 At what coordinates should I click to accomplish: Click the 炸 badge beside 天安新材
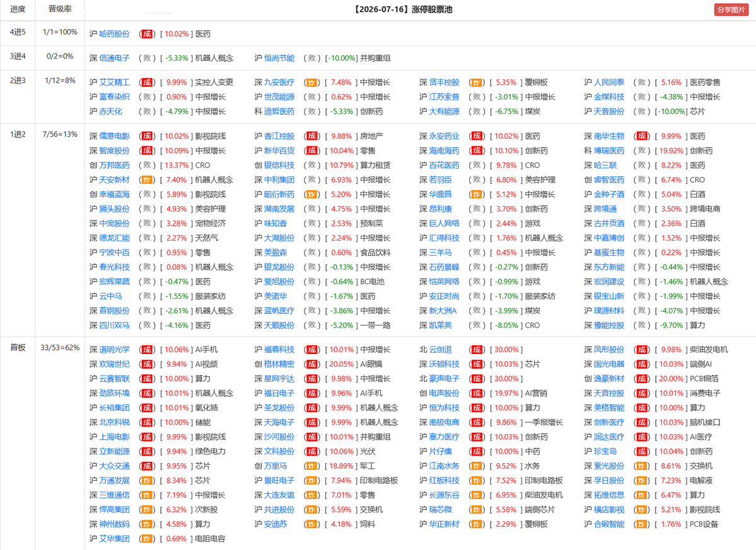tap(147, 180)
